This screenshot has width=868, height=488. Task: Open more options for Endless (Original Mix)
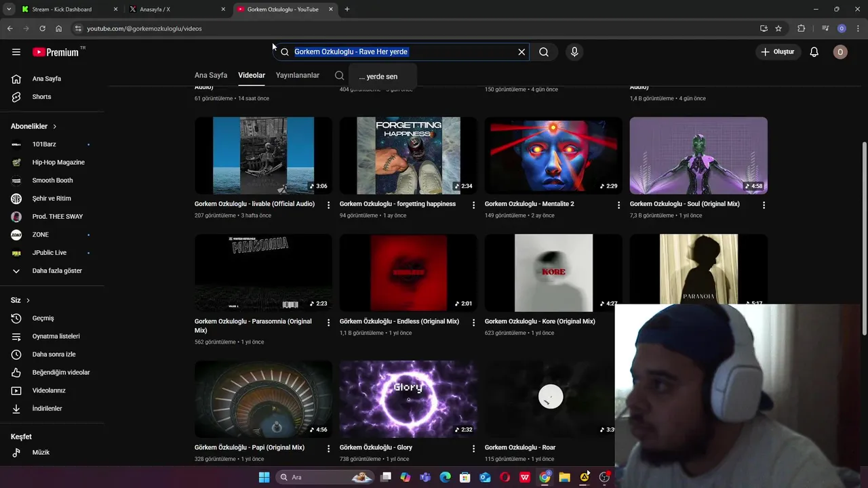(473, 323)
